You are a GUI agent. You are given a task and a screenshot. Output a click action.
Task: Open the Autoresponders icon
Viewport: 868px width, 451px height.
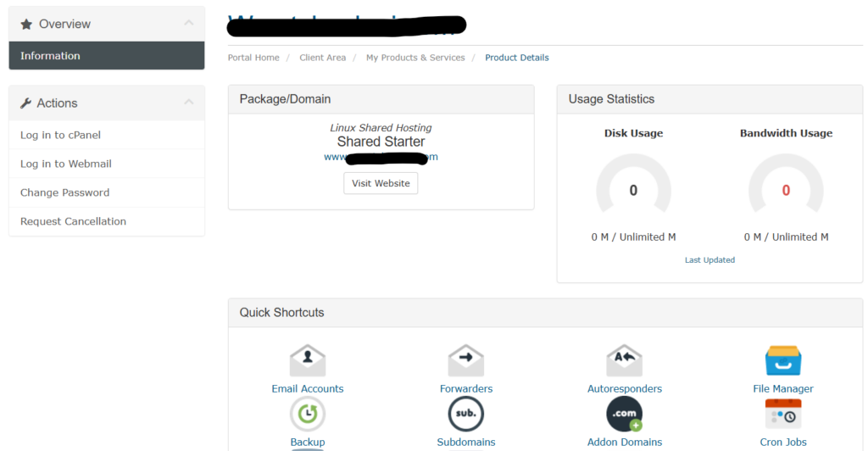[x=625, y=361]
